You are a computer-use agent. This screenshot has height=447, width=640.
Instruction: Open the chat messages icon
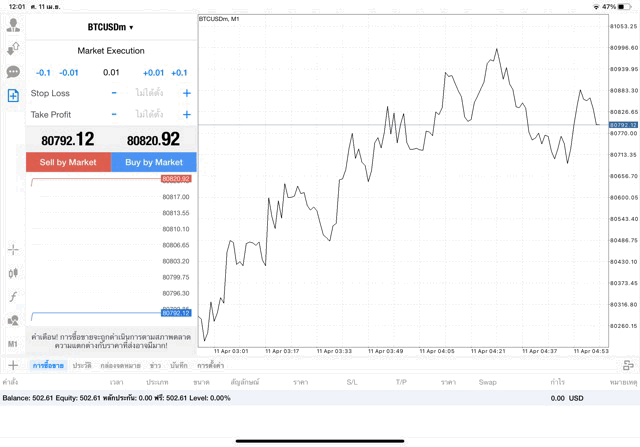13,72
